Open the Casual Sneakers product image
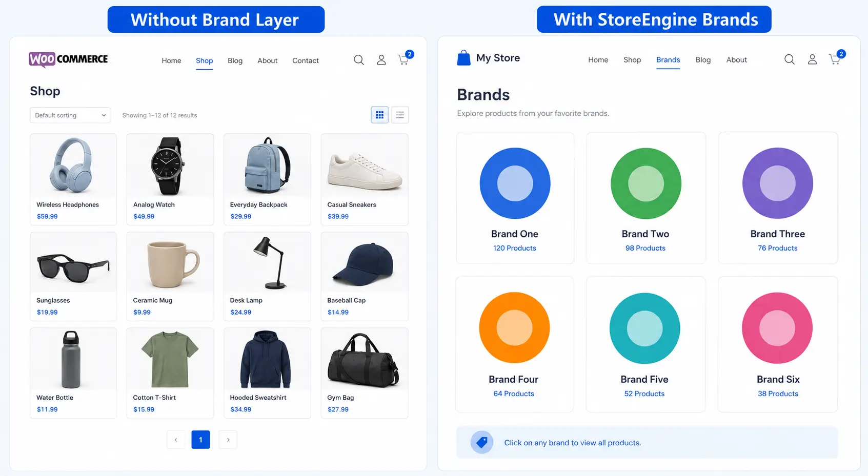This screenshot has height=476, width=868. coord(365,165)
